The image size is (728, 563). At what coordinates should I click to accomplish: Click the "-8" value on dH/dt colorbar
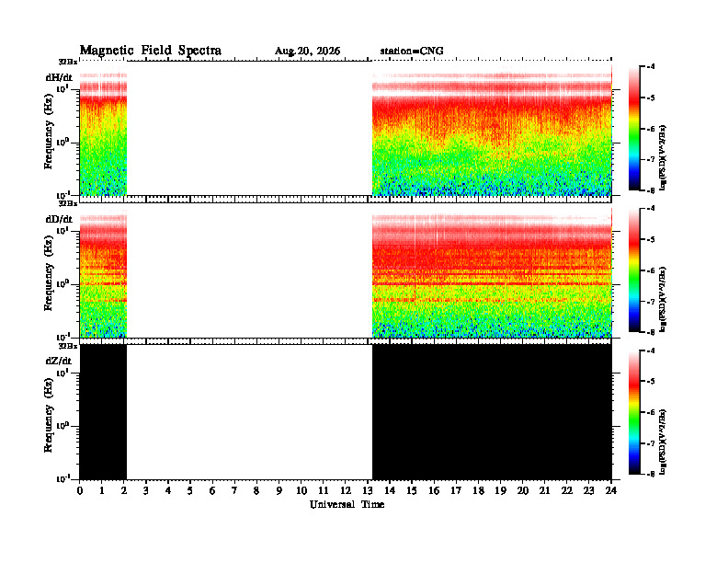click(650, 190)
